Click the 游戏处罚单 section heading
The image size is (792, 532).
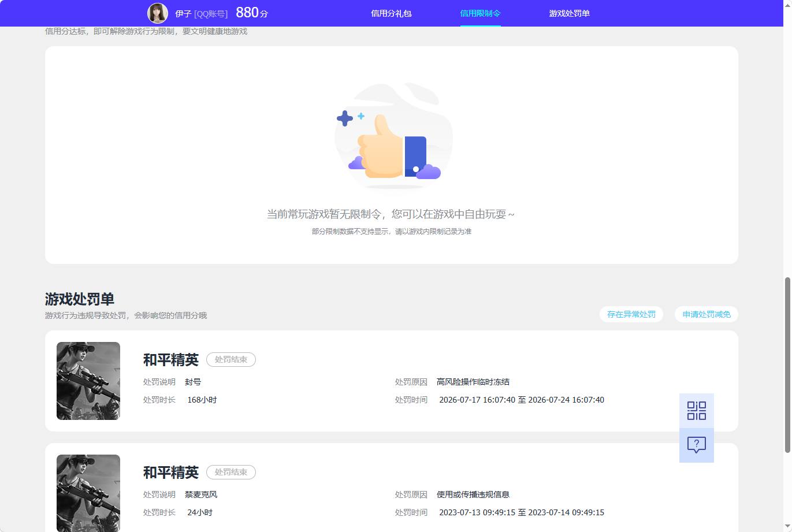coord(80,299)
